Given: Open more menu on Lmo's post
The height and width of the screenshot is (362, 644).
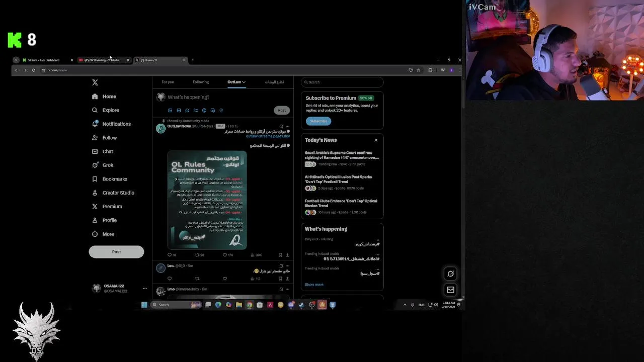Looking at the screenshot, I should point(287,289).
